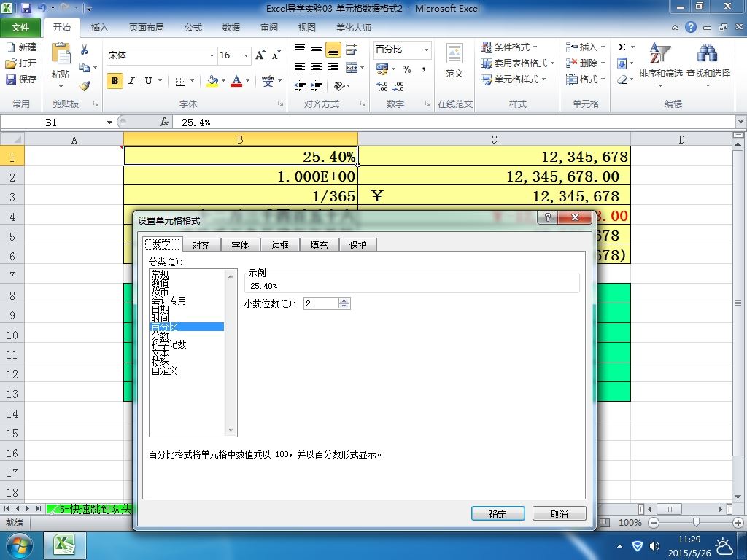Screen dimensions: 747x560
Task: Switch to the 插入 ribbon tab
Action: tap(99, 28)
